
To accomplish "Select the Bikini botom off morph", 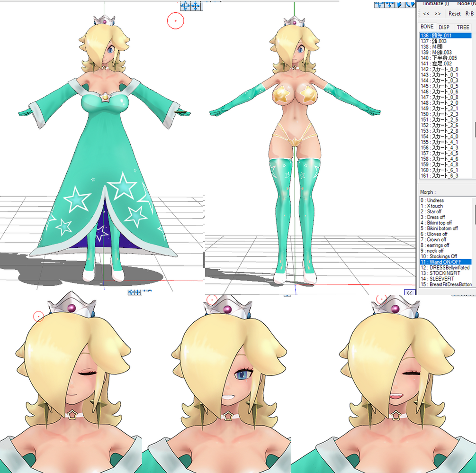I will [x=445, y=228].
